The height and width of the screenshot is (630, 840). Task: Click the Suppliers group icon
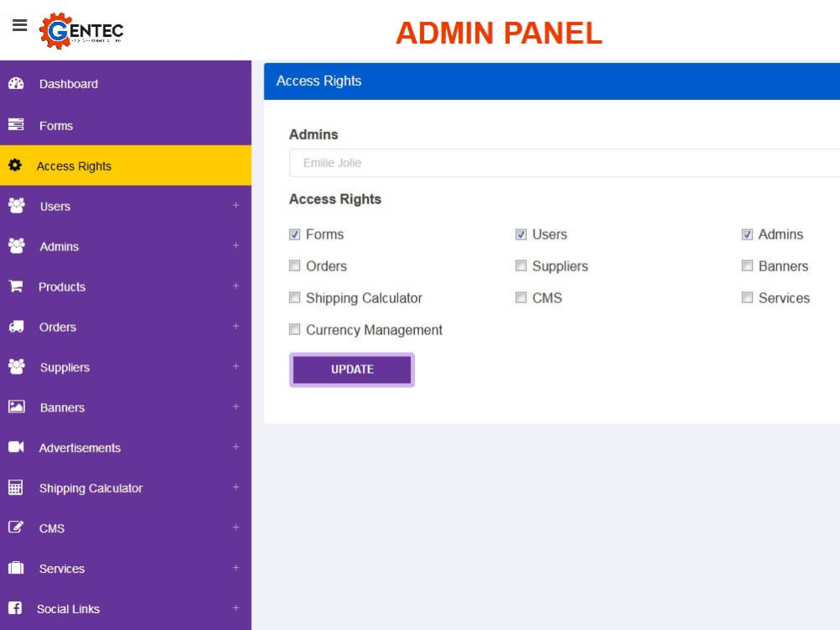(x=17, y=367)
